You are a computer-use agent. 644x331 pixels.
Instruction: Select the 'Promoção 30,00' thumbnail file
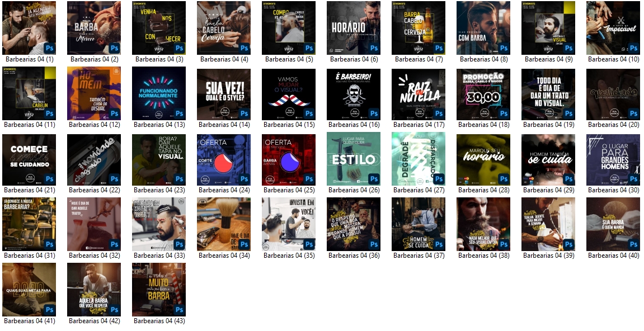pyautogui.click(x=483, y=94)
